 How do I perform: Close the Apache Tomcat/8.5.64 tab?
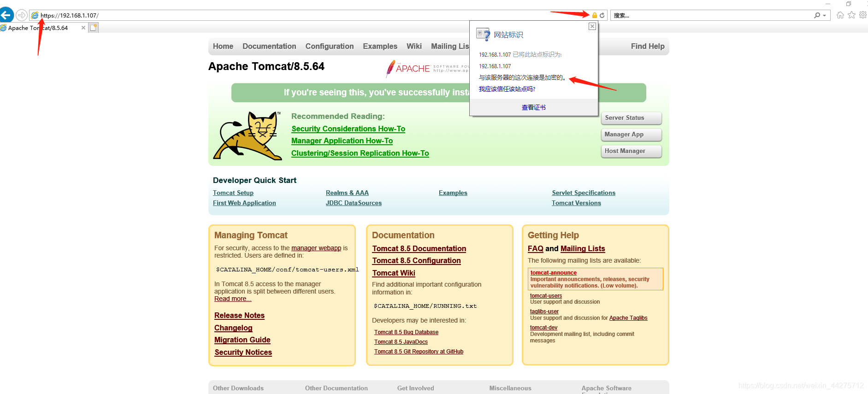click(x=83, y=28)
